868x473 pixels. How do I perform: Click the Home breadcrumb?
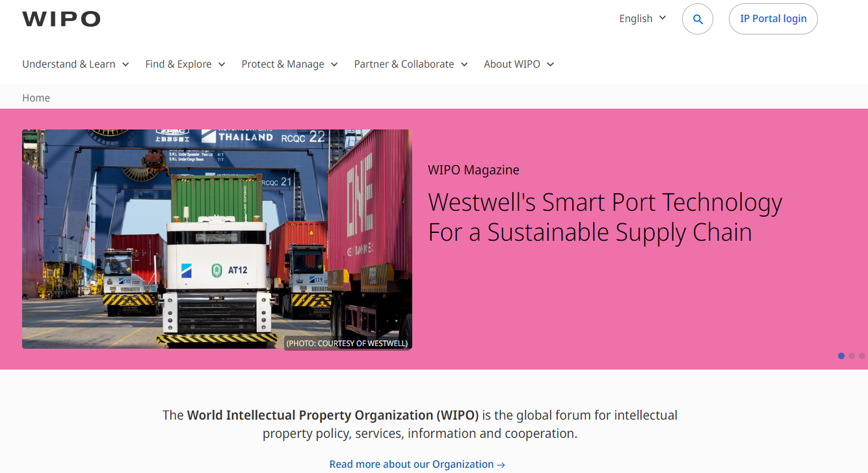click(36, 98)
